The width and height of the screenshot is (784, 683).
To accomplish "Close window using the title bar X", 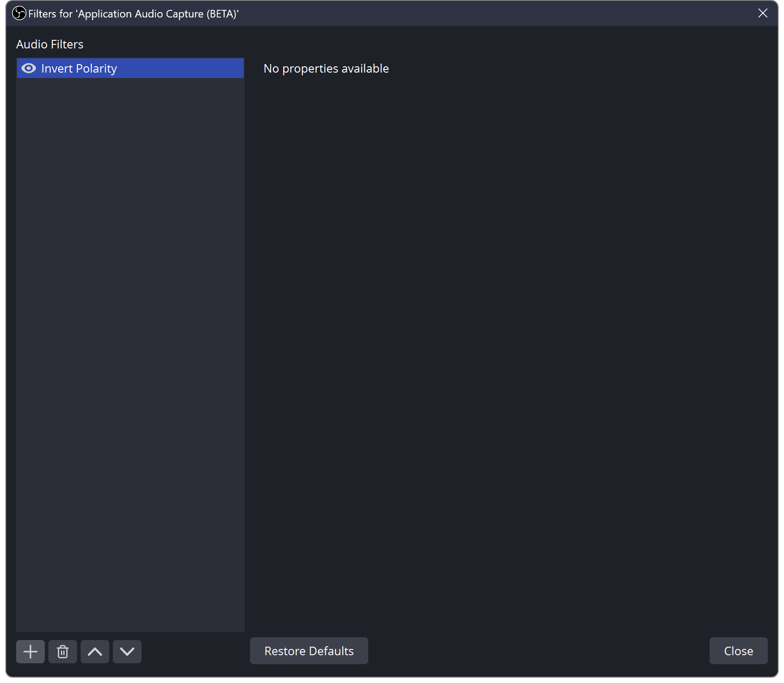I will coord(762,13).
